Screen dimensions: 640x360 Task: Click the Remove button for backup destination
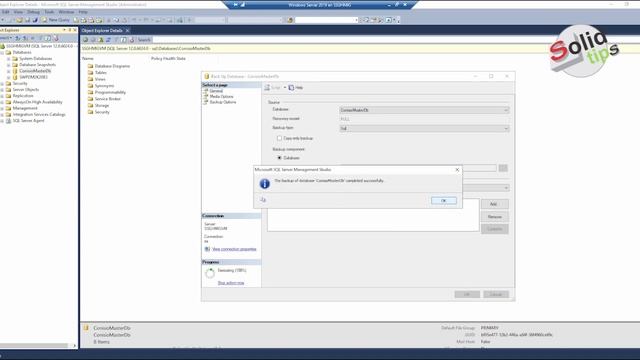494,216
